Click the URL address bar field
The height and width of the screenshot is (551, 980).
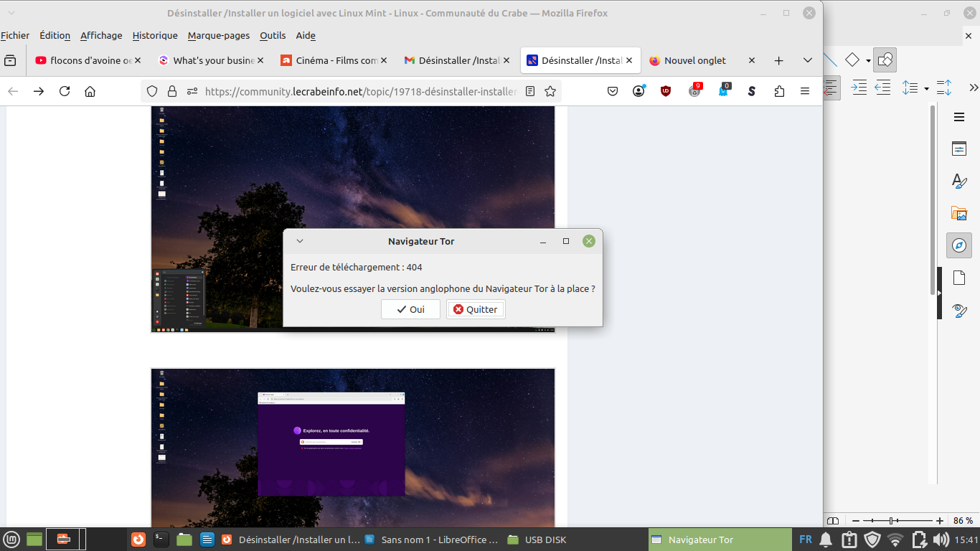361,91
